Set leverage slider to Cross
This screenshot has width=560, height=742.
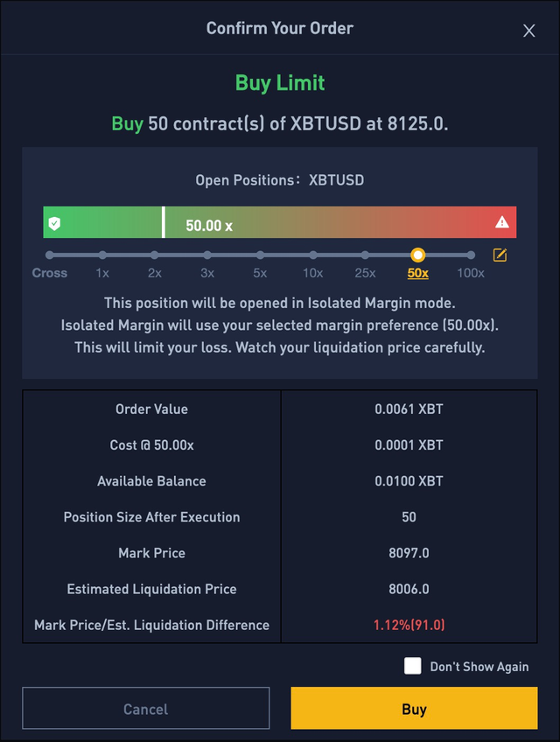point(50,255)
